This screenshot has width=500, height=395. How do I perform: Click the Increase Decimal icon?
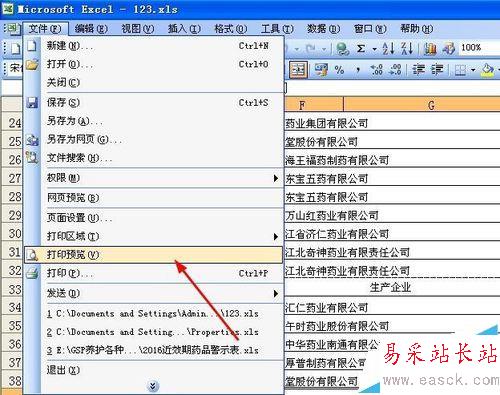(x=376, y=70)
